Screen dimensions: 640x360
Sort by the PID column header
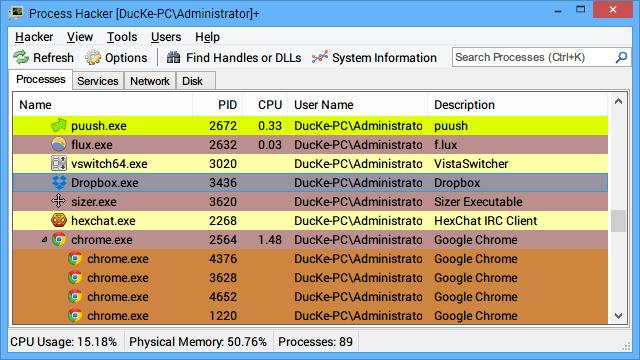tap(218, 104)
